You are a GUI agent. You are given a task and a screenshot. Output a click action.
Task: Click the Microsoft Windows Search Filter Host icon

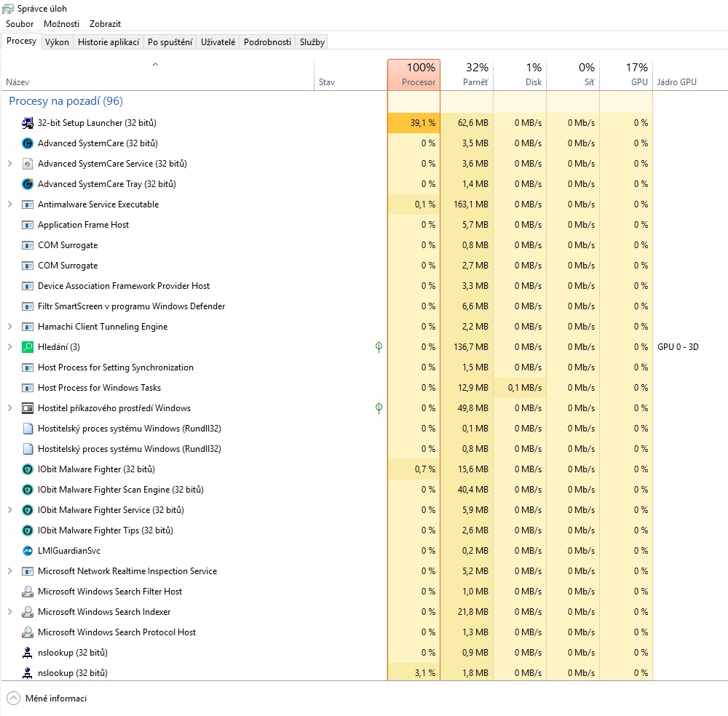click(28, 592)
